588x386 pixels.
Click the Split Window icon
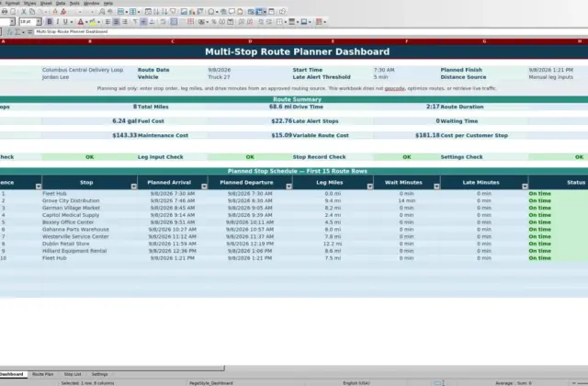[272, 12]
